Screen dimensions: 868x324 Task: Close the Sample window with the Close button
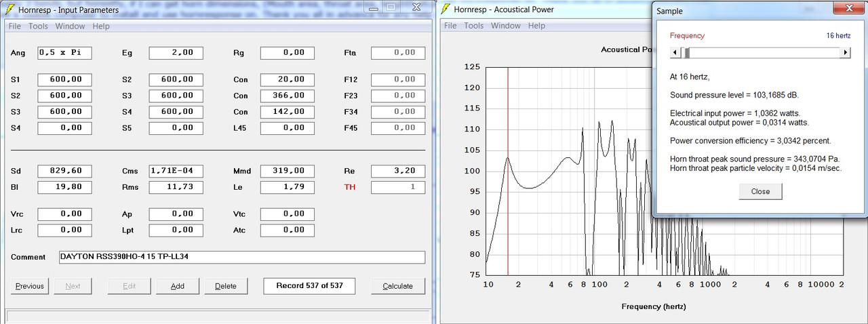tap(760, 191)
